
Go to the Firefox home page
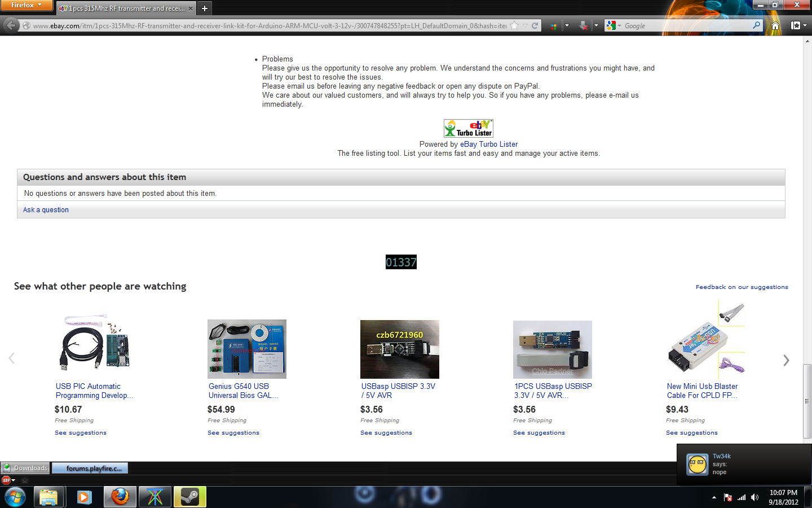pos(775,25)
